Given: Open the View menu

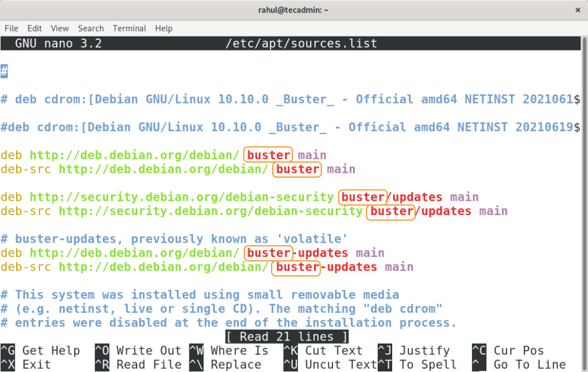Looking at the screenshot, I should click(x=60, y=28).
